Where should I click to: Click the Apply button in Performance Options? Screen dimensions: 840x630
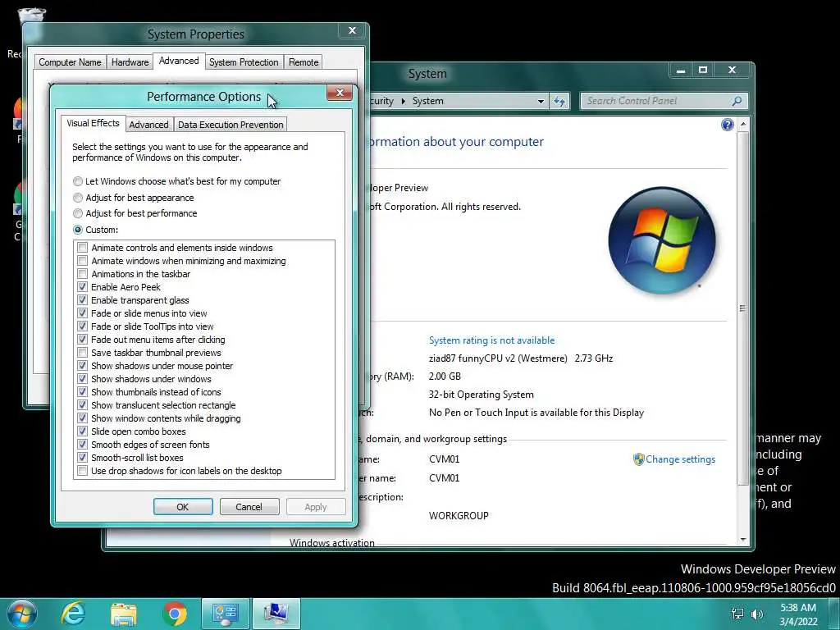point(316,507)
